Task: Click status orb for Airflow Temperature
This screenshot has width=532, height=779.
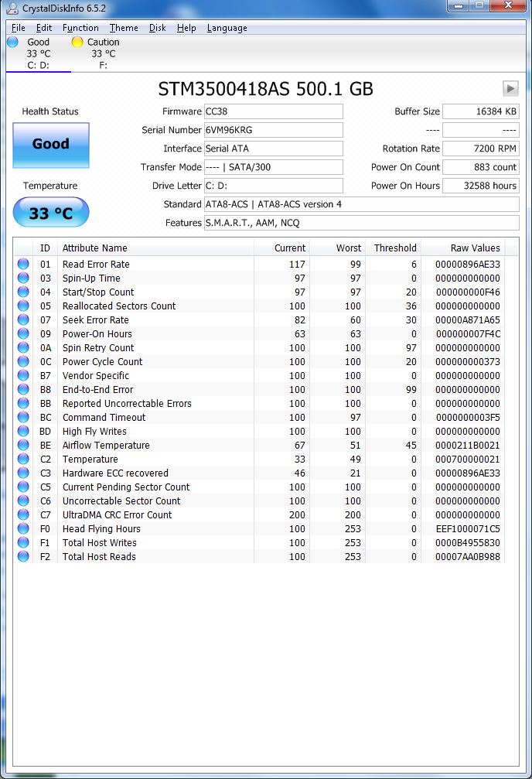Action: click(x=23, y=445)
